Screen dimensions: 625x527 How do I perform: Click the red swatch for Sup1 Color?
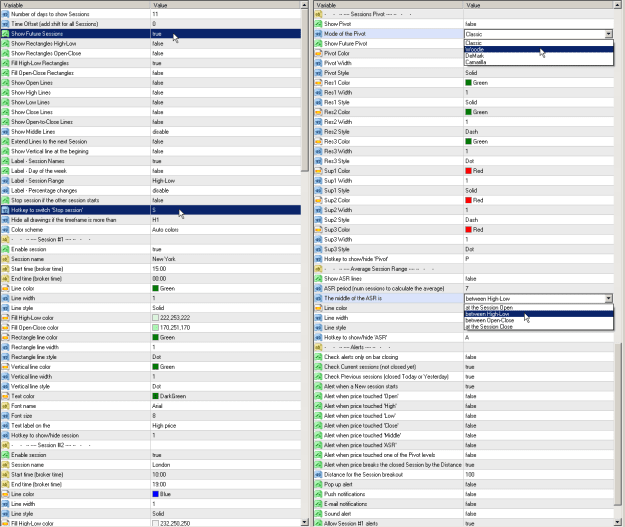(x=468, y=171)
